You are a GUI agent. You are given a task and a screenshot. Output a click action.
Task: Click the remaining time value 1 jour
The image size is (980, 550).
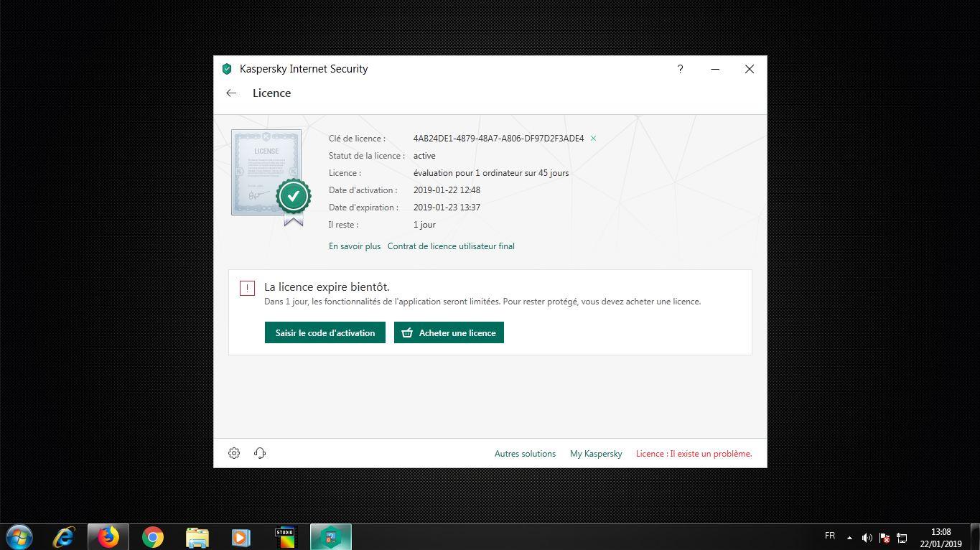(424, 225)
